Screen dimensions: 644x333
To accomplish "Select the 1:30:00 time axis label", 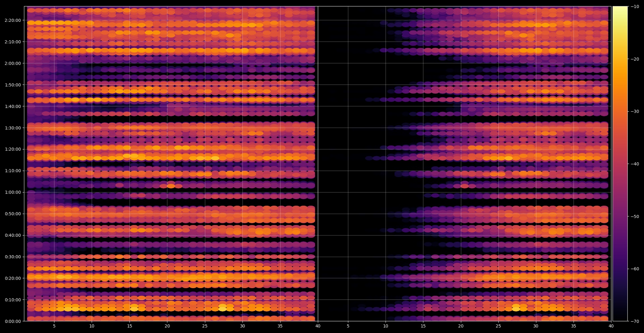I will click(x=13, y=128).
